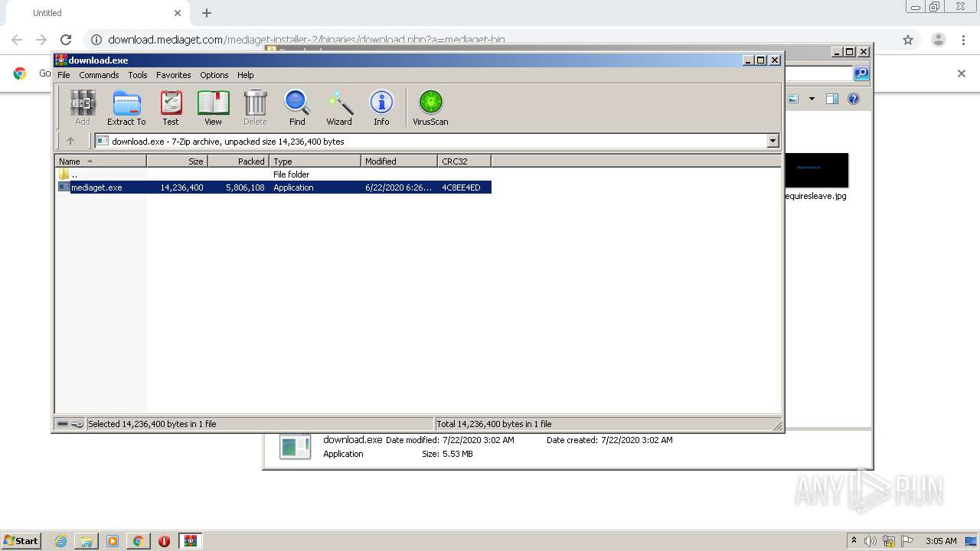980x551 pixels.
Task: Open a new Chrome tab
Action: coord(207,13)
